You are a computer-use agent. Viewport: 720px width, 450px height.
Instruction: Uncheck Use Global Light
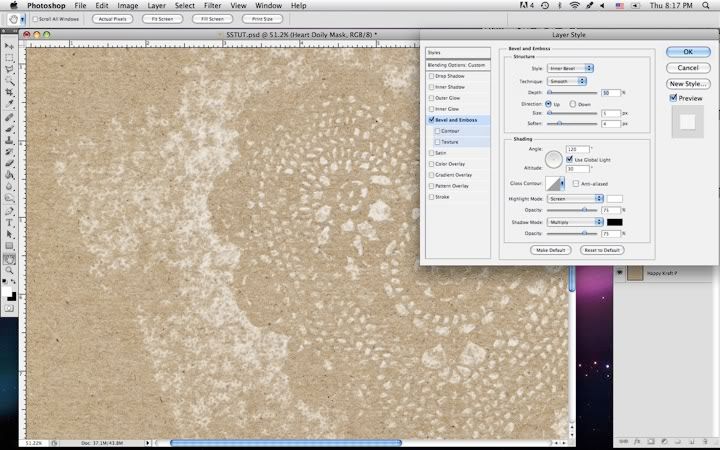point(569,159)
